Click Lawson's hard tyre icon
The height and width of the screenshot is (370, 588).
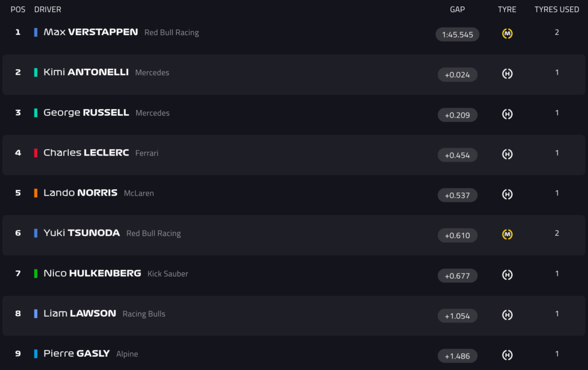tap(507, 315)
